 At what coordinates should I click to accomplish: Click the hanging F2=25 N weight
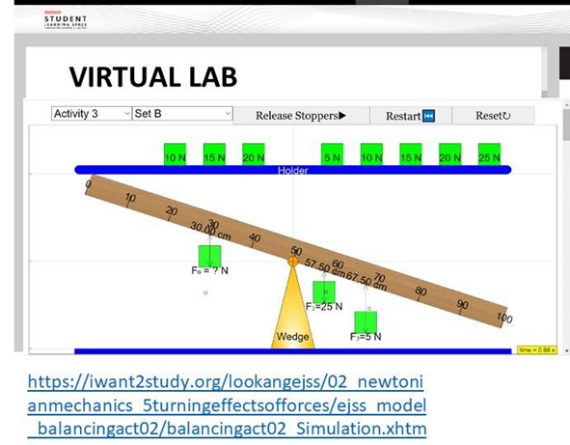coord(324,292)
